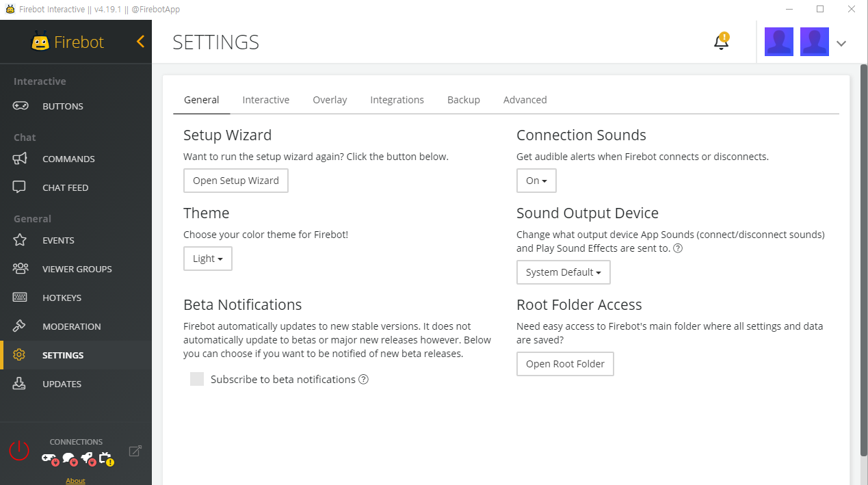Viewport: 868px width, 485px height.
Task: Maximize the Firebot window
Action: coord(820,10)
